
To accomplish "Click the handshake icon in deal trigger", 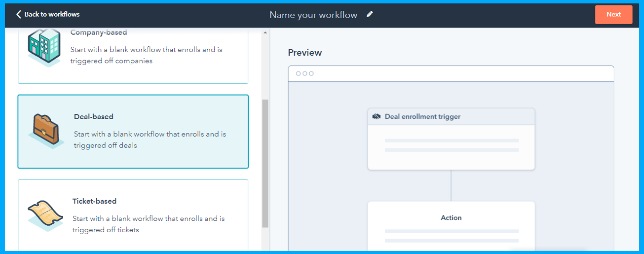I will [x=377, y=116].
